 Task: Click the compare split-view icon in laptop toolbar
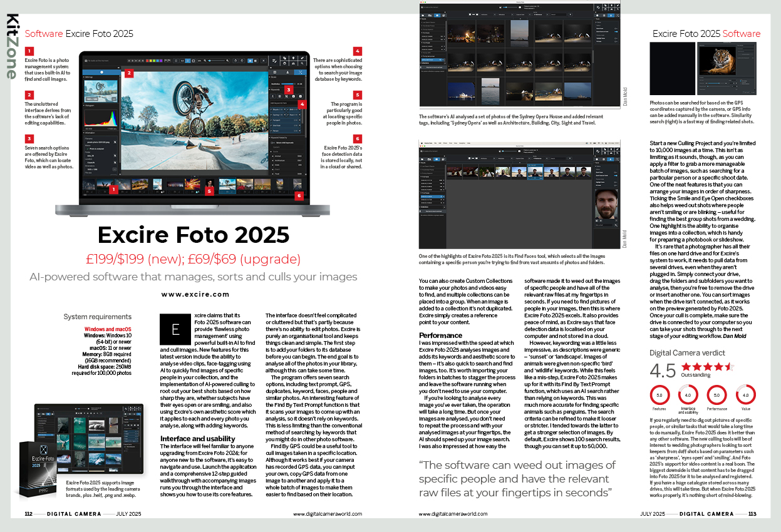point(256,61)
